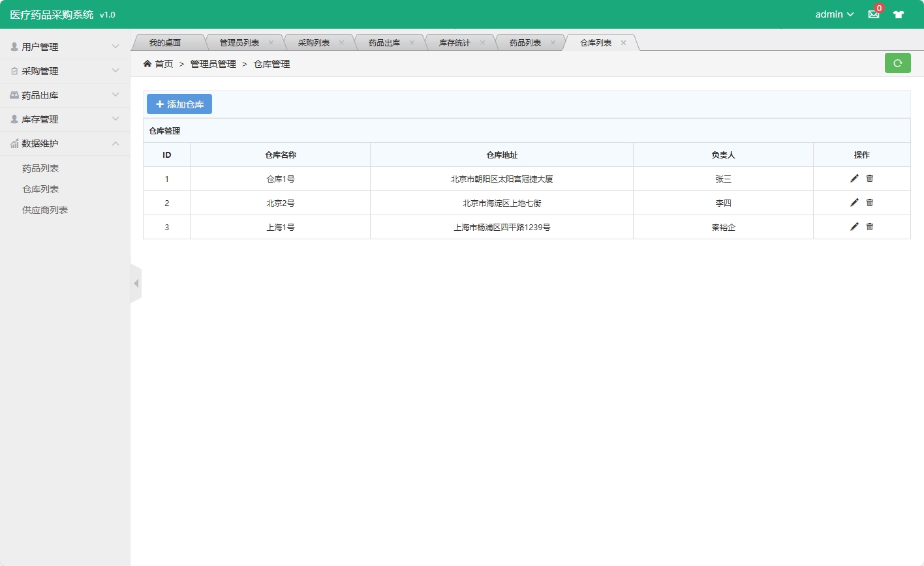
Task: Click the sidebar collapse arrow handle
Action: pos(136,283)
